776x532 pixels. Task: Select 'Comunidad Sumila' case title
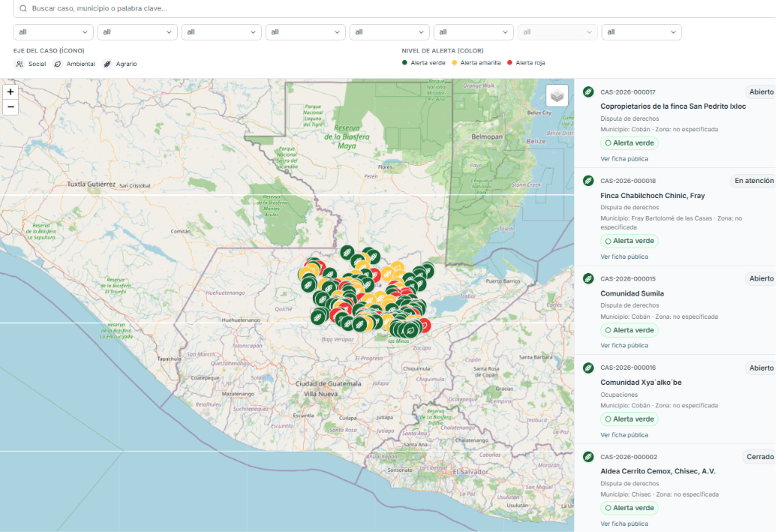click(x=632, y=293)
